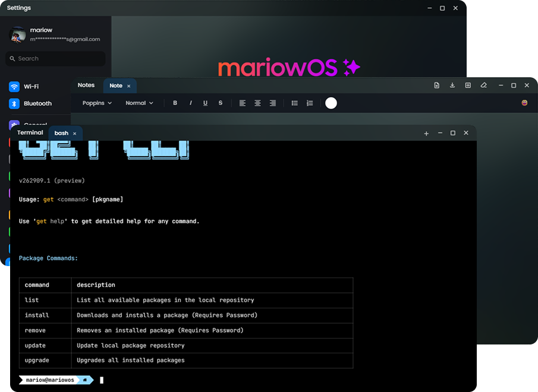Insert a numbered list in Notes
Screen dimensions: 538x392
click(x=310, y=103)
